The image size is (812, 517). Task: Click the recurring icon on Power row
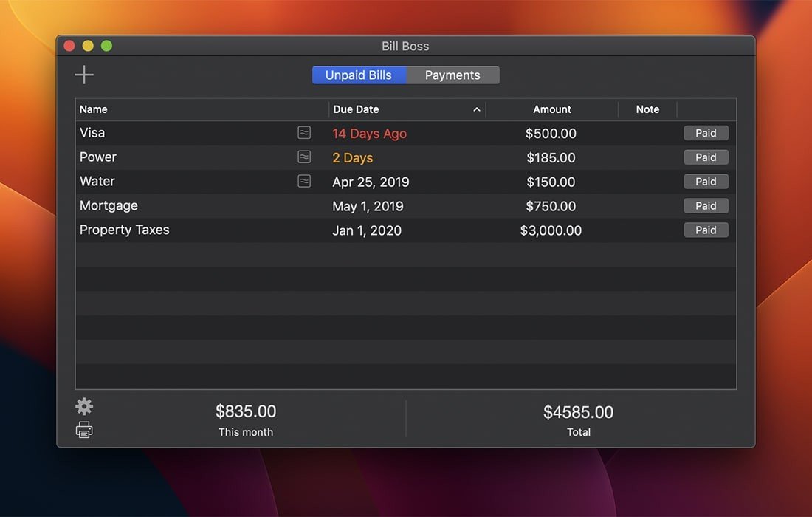click(304, 157)
